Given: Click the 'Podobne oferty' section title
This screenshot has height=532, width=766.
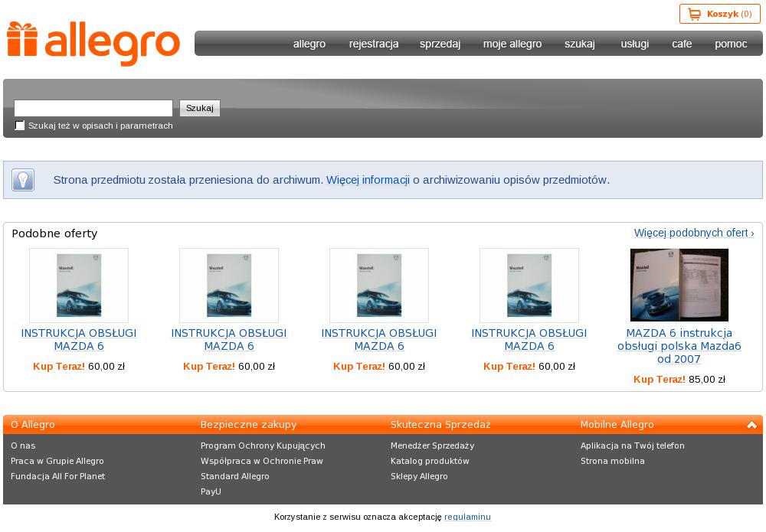Looking at the screenshot, I should pos(54,233).
